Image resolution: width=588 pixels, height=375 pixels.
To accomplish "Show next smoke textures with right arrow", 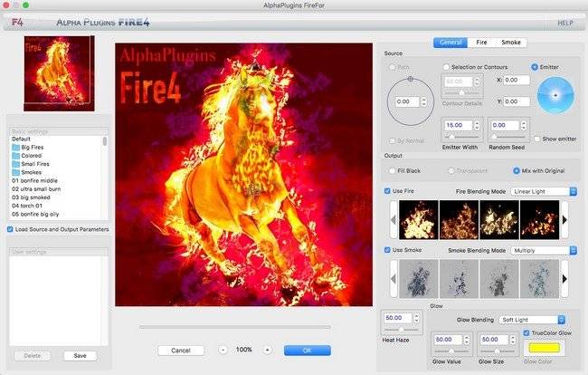I will pyautogui.click(x=564, y=279).
